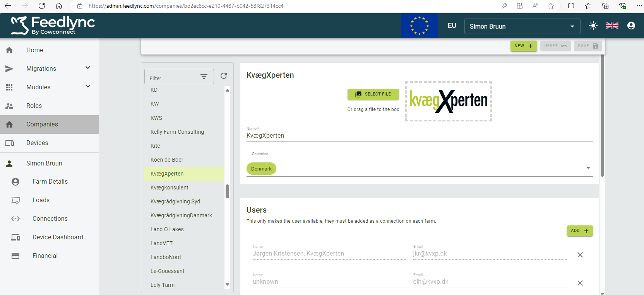Toggle the light/dark theme sun icon
Screen dimensions: 644x295
(593, 26)
